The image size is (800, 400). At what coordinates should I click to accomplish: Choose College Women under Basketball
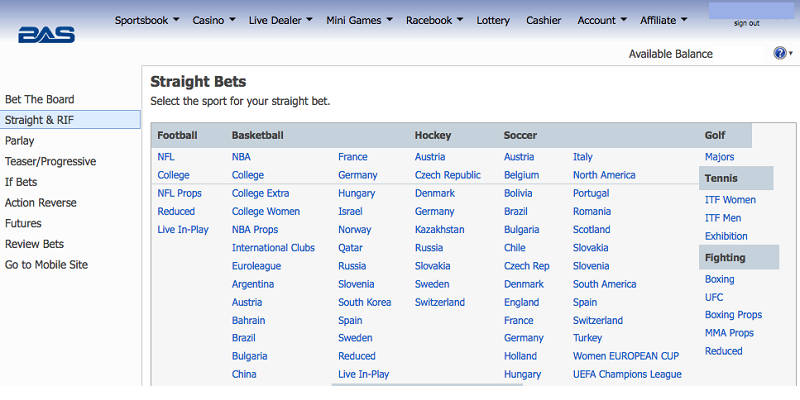coord(266,211)
